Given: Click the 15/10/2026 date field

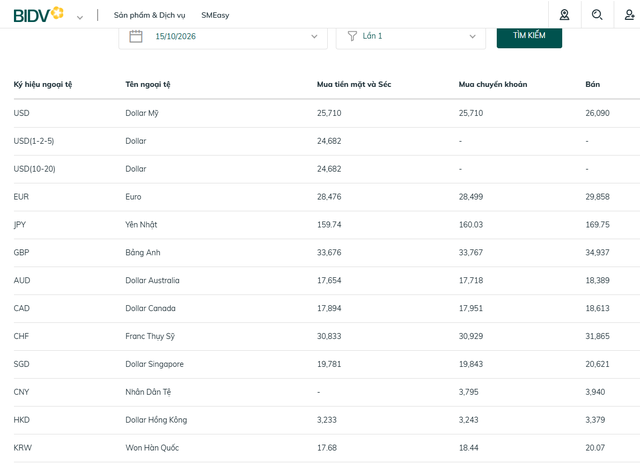Looking at the screenshot, I should (223, 38).
